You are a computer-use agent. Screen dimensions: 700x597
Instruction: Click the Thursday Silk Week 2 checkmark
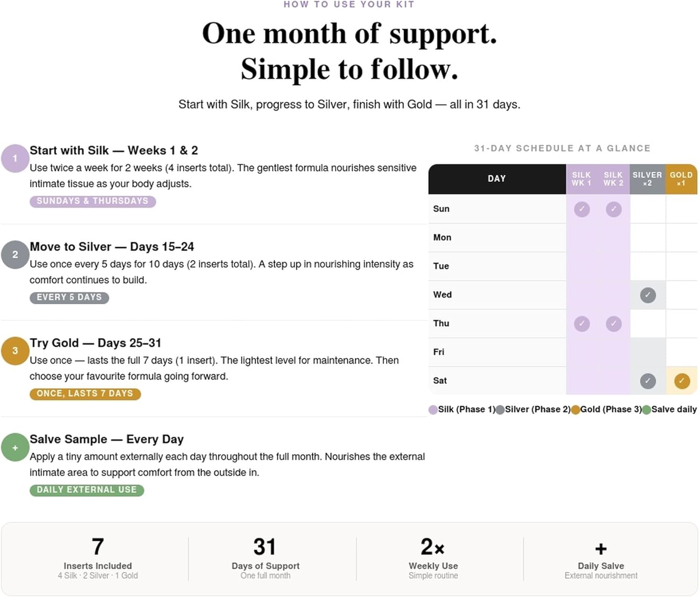tap(613, 324)
